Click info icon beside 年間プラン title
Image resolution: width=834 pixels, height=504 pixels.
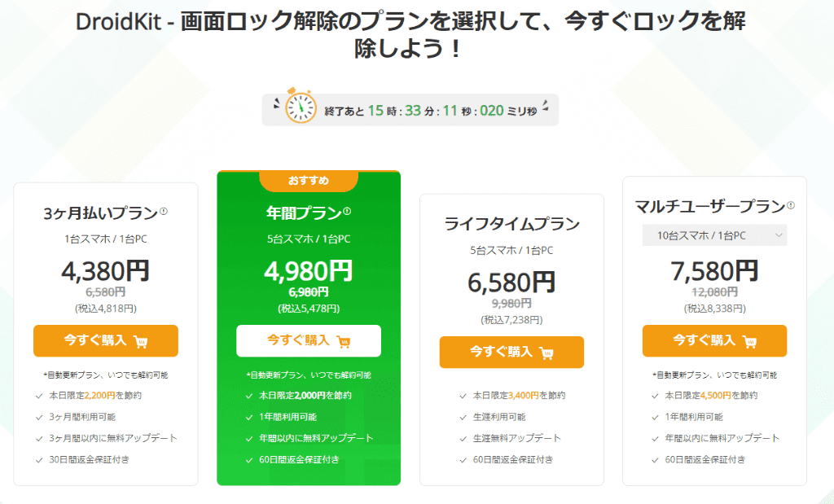tap(347, 212)
